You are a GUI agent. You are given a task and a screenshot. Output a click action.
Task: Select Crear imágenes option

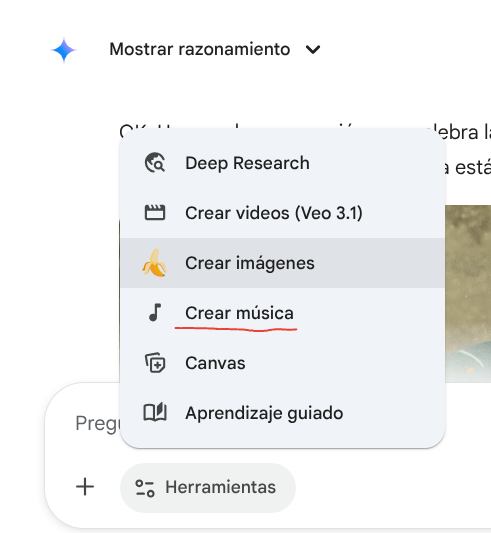(283, 263)
